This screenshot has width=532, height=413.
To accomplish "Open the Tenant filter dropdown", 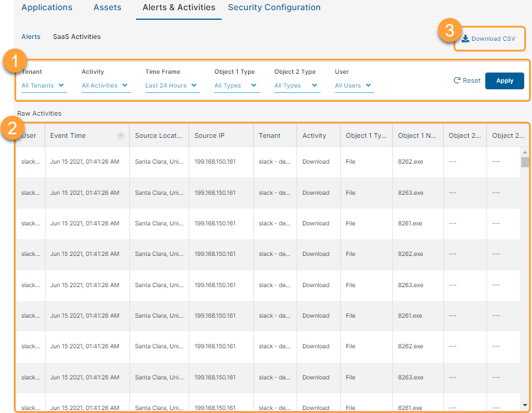I will 41,85.
